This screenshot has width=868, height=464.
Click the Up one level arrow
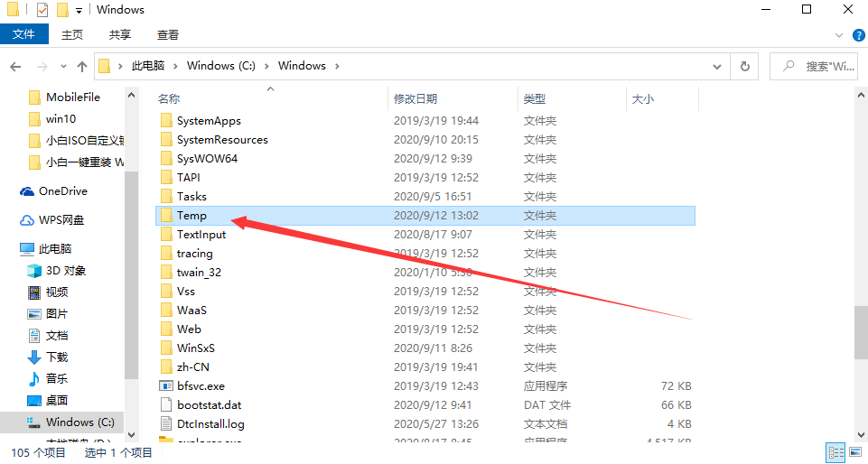pos(82,66)
